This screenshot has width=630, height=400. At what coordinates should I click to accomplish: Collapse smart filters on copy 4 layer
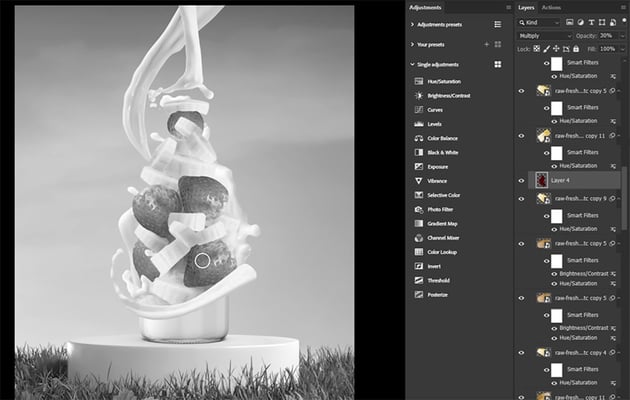(619, 352)
